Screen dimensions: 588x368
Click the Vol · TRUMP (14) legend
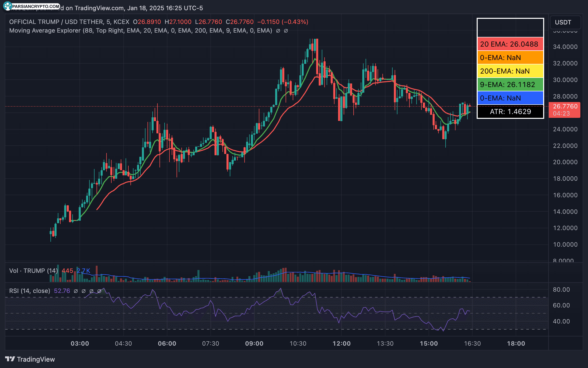(x=34, y=271)
